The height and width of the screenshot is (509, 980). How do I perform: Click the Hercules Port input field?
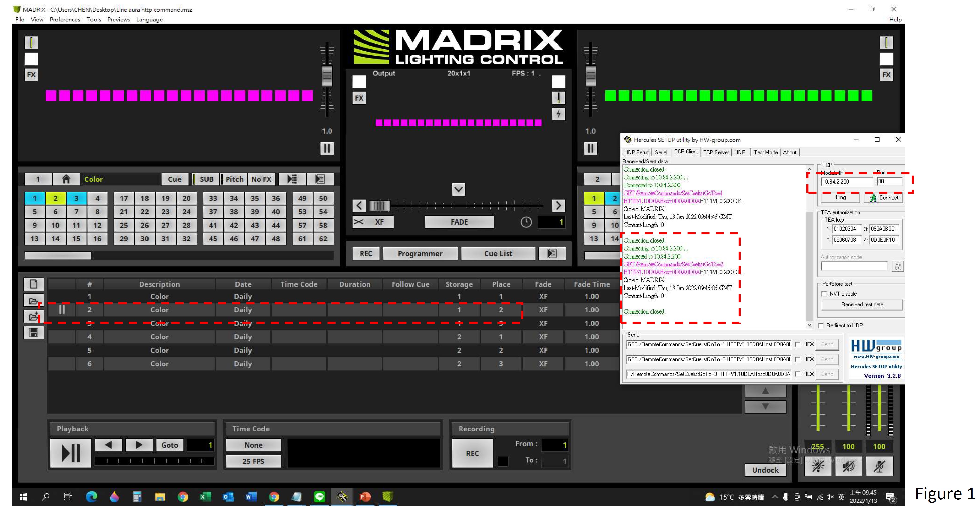pyautogui.click(x=889, y=182)
